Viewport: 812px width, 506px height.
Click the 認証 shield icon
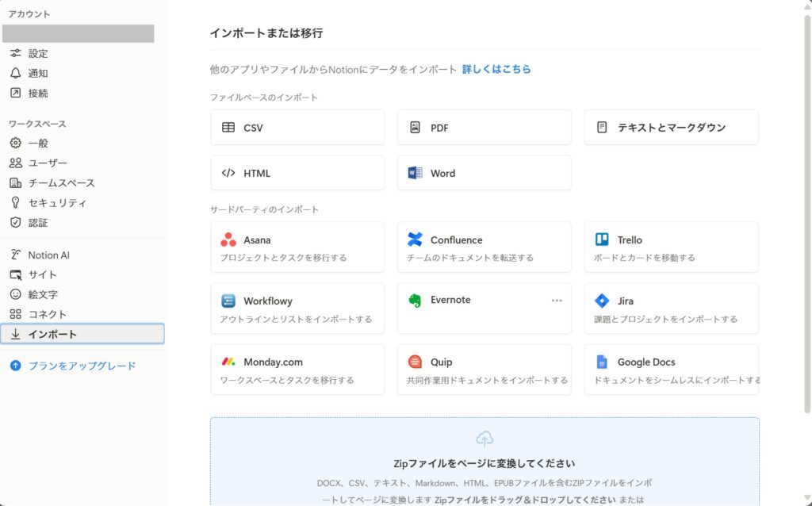point(16,223)
